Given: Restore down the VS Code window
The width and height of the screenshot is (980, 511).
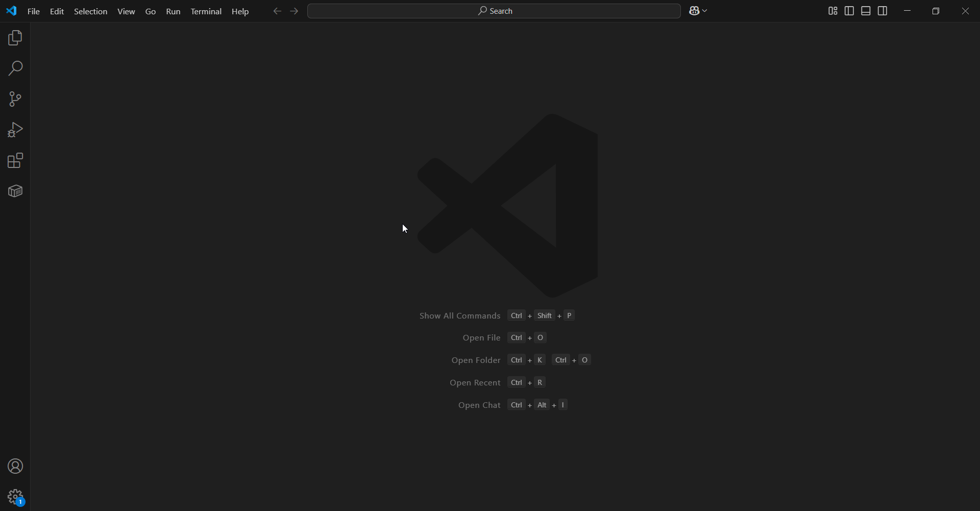Looking at the screenshot, I should [x=936, y=11].
